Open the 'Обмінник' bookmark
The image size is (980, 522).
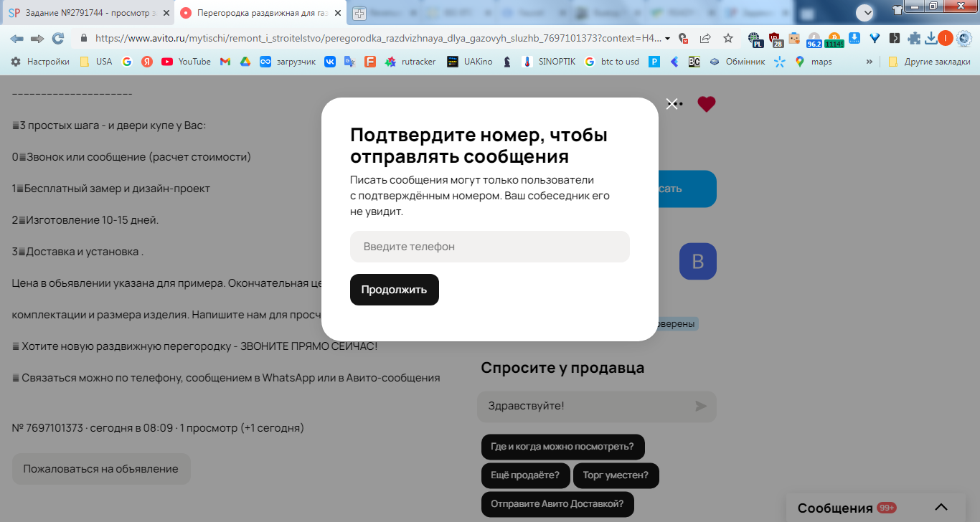tap(737, 62)
